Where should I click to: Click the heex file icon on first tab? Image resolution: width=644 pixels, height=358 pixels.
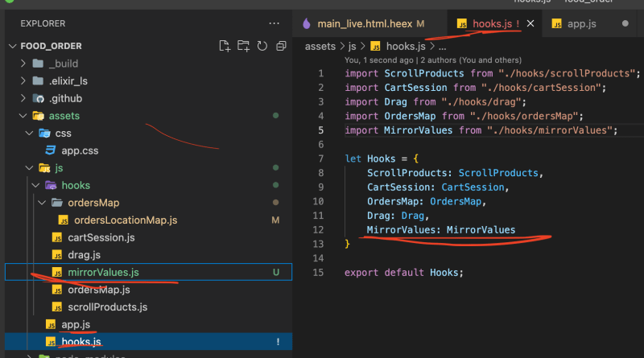coord(307,24)
